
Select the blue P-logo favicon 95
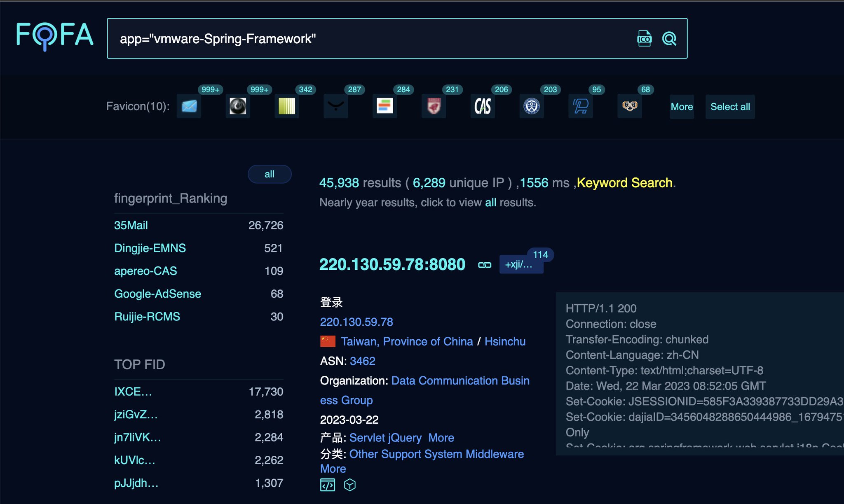click(x=581, y=106)
